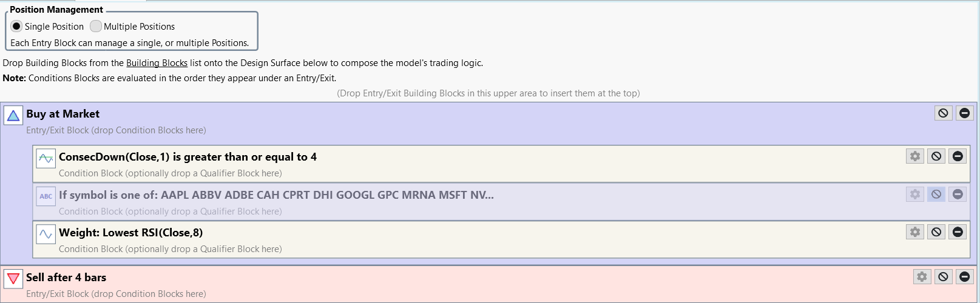Select the Sell after 4 bars title
The width and height of the screenshot is (980, 303).
point(66,278)
